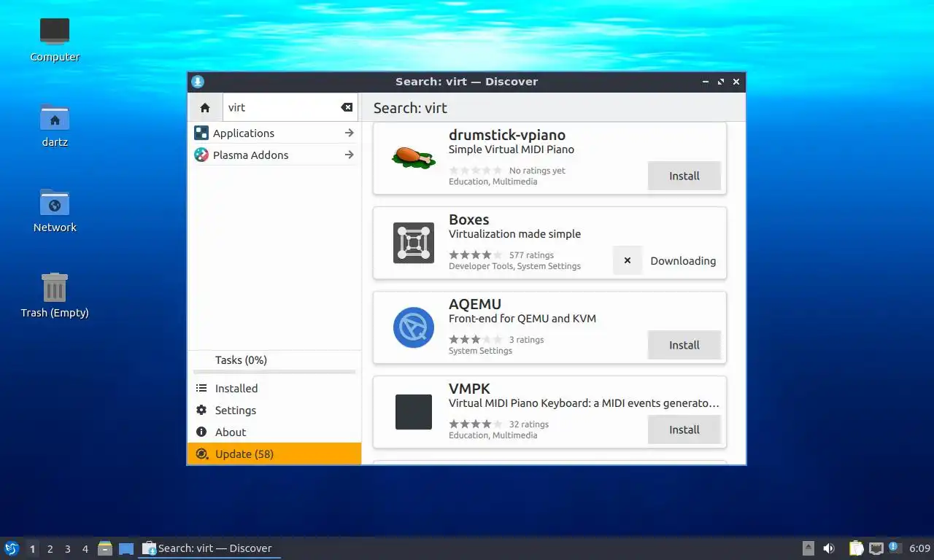Click the Discover window title bar icon
This screenshot has height=560, width=934.
pyautogui.click(x=198, y=82)
